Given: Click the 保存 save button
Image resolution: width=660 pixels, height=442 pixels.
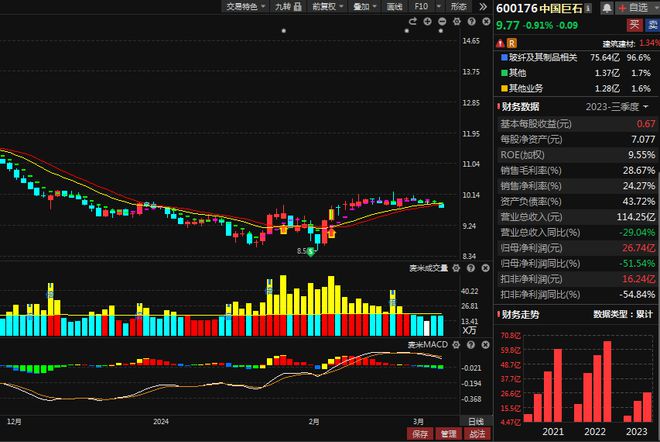Looking at the screenshot, I should [x=420, y=434].
